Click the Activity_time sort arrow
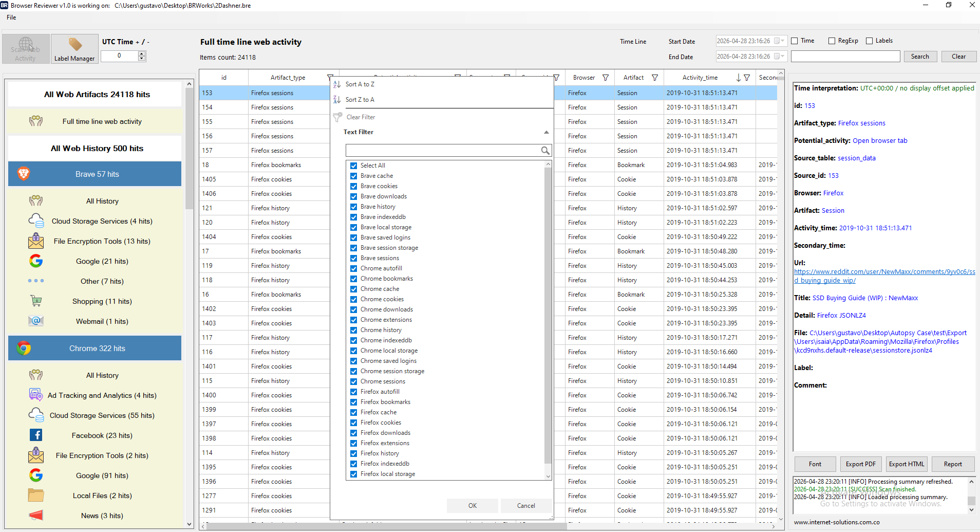This screenshot has height=532, width=980. [738, 78]
